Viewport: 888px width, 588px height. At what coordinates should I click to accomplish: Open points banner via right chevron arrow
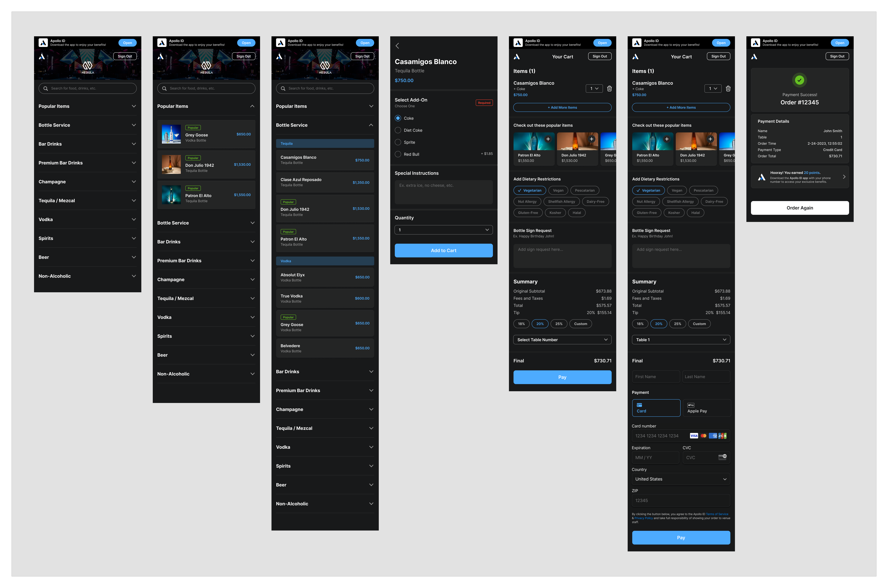(844, 177)
